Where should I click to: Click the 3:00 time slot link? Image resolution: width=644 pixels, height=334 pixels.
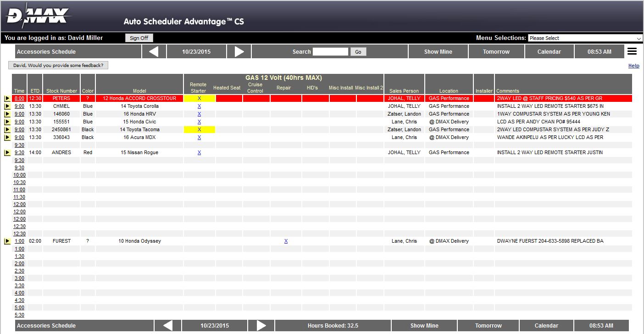19,278
